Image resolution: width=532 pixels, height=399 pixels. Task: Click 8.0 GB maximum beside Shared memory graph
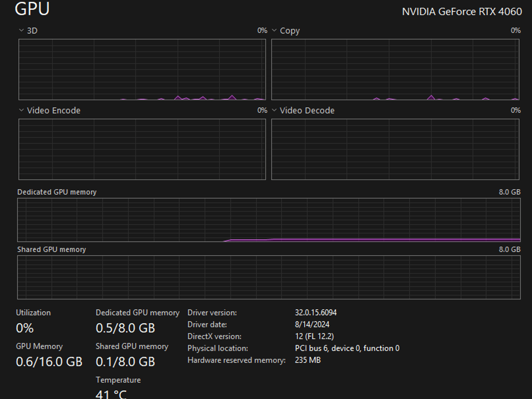pos(510,249)
